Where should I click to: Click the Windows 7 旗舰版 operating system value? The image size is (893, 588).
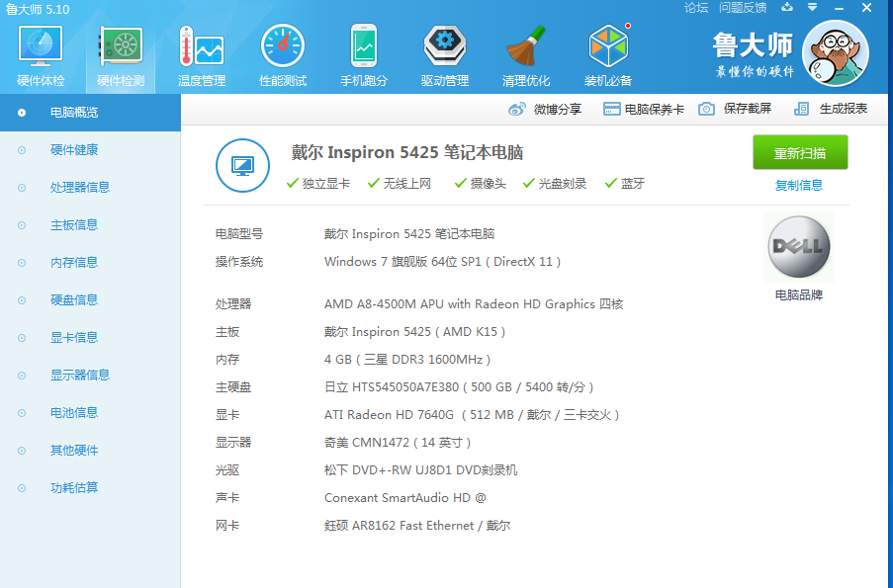442,262
